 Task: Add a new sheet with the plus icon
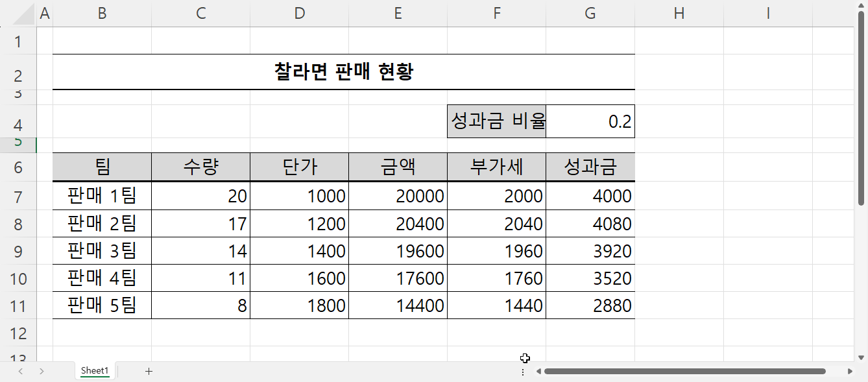coord(149,371)
